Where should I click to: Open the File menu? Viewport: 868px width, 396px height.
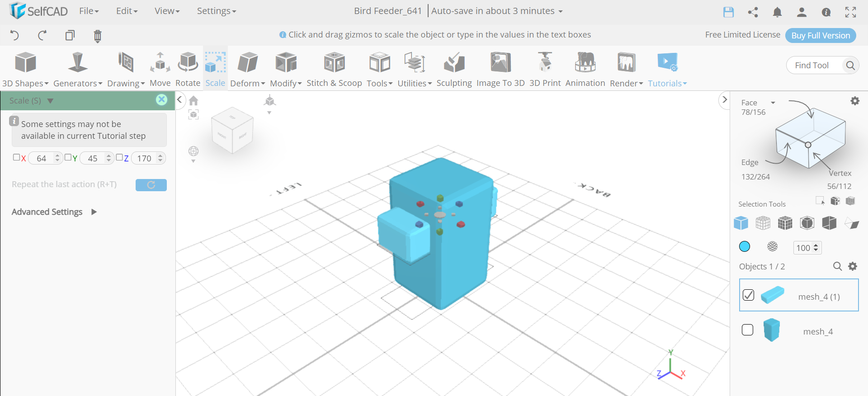click(x=89, y=11)
